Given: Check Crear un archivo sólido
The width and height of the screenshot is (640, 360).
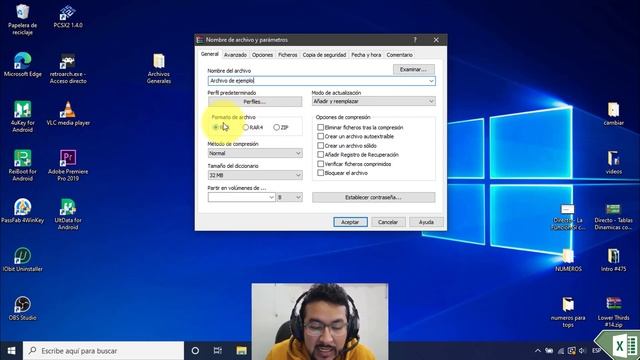Looking at the screenshot, I should tap(320, 145).
